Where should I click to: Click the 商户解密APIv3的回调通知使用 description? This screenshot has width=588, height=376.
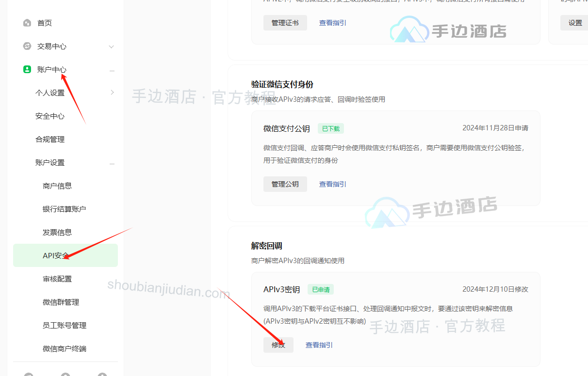[298, 261]
